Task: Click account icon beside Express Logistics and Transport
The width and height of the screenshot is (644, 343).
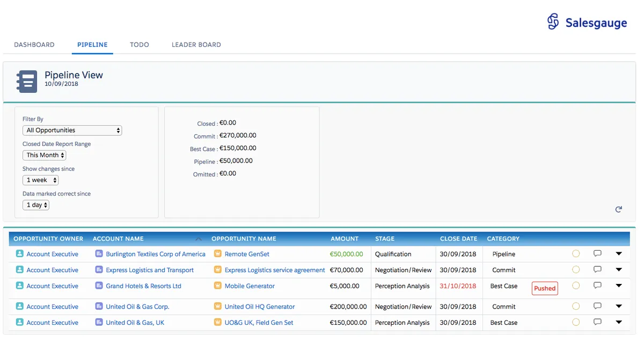Action: coord(99,270)
